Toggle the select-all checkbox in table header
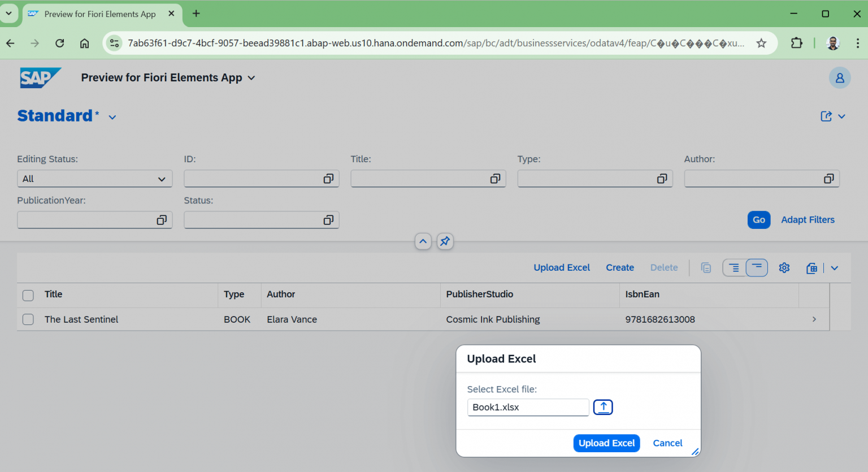 [28, 295]
